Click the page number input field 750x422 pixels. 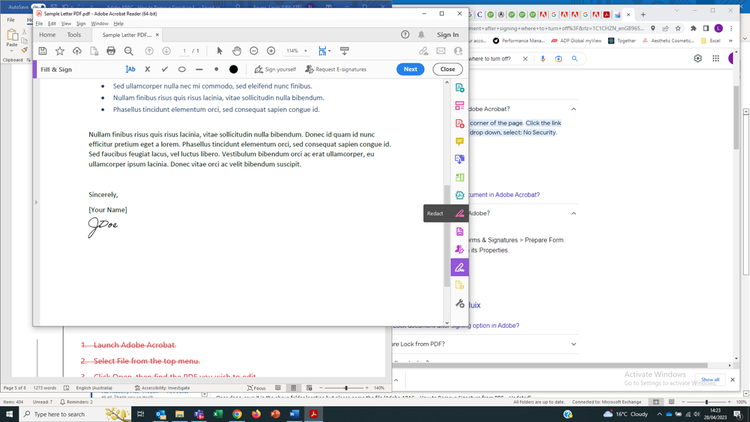tap(185, 51)
